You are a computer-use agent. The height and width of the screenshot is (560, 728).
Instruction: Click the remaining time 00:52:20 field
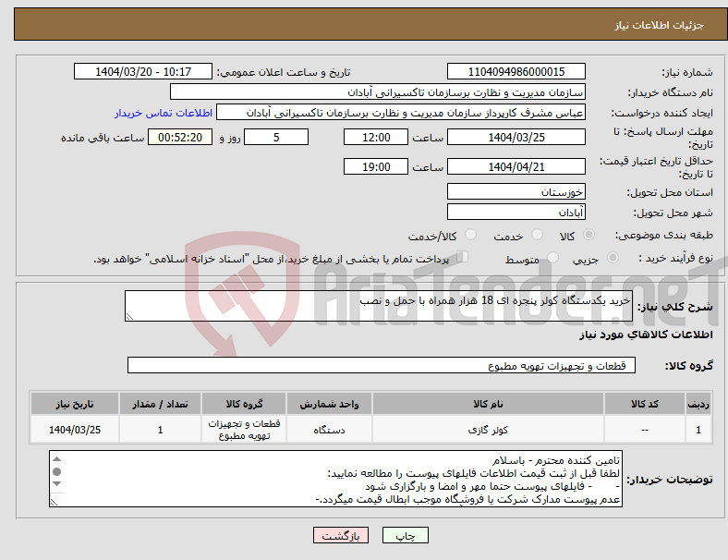(180, 137)
